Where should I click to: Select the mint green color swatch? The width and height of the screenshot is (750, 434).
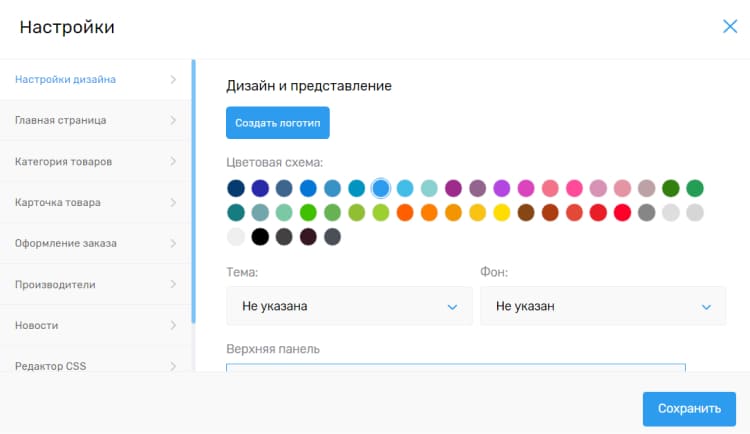tap(284, 212)
